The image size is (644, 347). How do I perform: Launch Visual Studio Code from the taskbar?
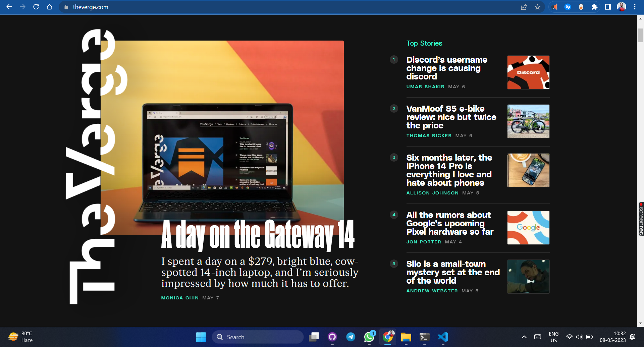(443, 337)
